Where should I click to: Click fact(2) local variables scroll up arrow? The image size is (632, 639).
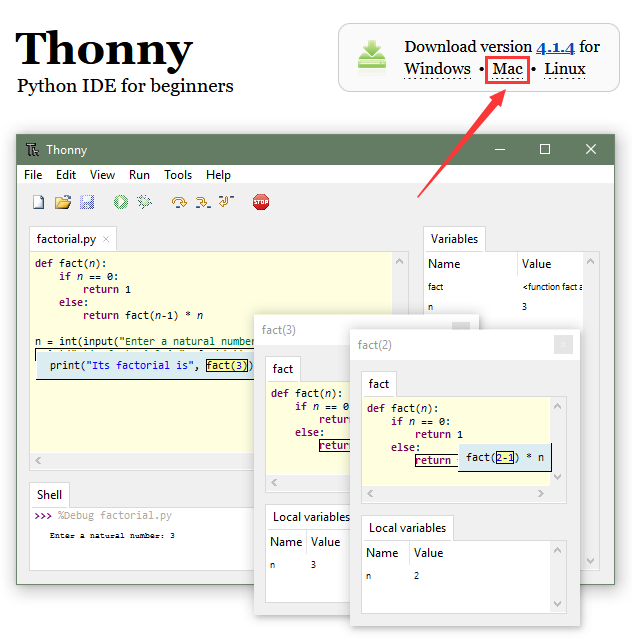(x=557, y=550)
